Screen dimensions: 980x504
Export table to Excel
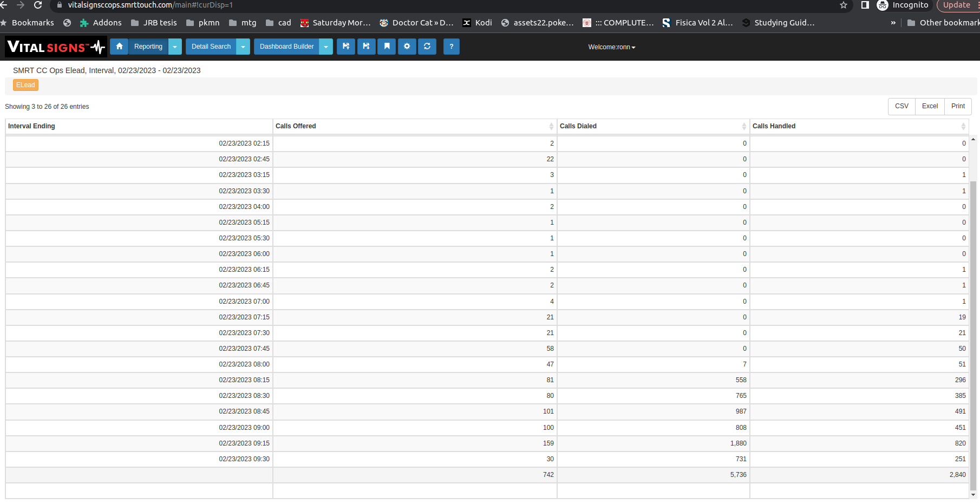[930, 106]
